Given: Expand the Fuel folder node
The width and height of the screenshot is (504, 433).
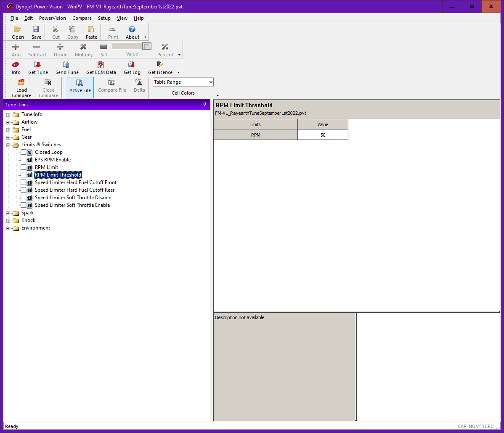Looking at the screenshot, I should point(8,129).
